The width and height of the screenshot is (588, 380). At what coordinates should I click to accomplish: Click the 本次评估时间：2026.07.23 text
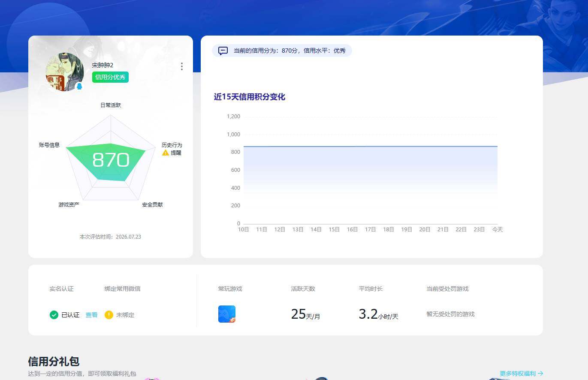tap(110, 237)
